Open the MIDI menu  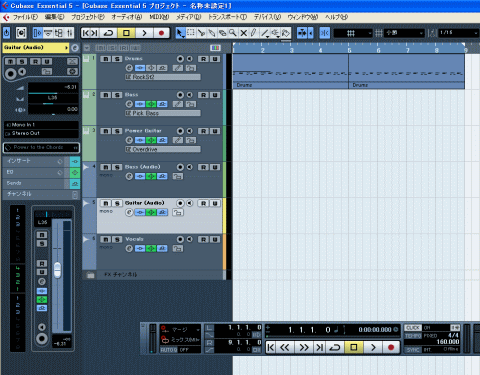[159, 17]
